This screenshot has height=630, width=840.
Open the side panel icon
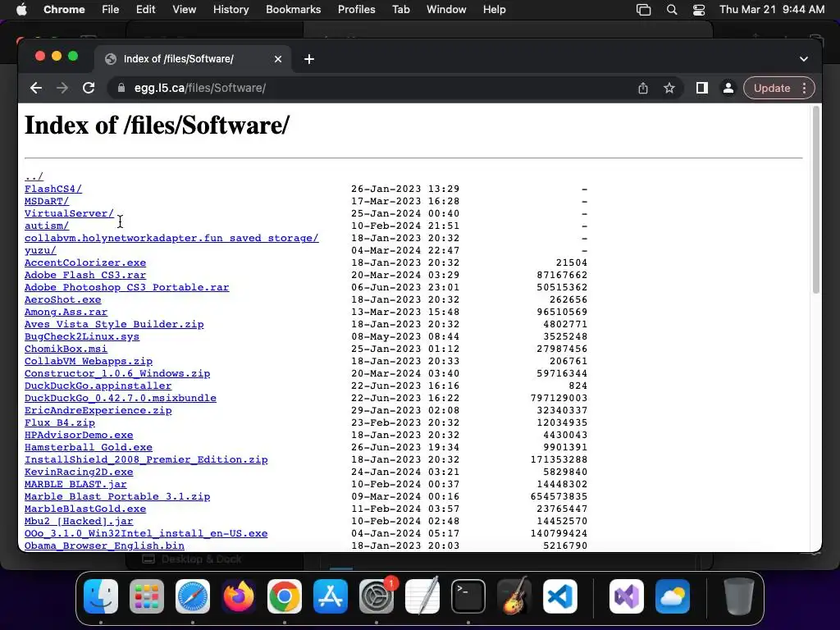702,88
